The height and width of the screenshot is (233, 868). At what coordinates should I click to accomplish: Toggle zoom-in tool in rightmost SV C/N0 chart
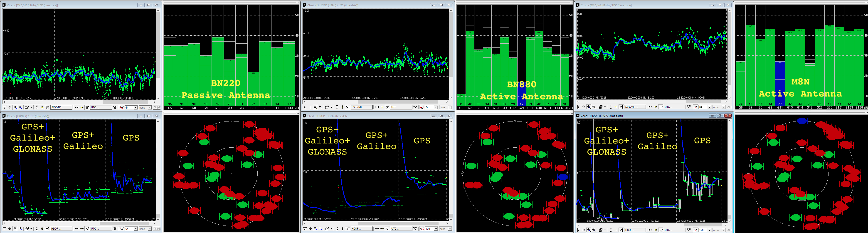pos(589,107)
